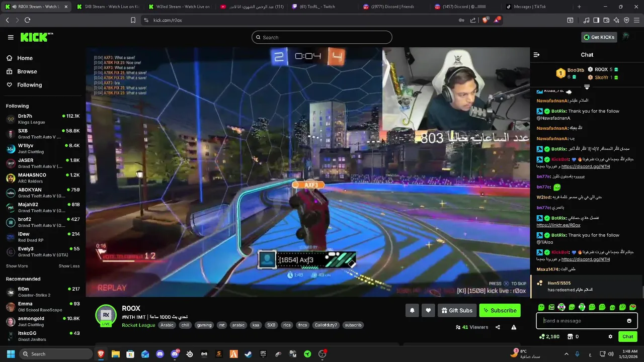Open Steam from the taskbar
The width and height of the screenshot is (644, 362).
pos(248,354)
